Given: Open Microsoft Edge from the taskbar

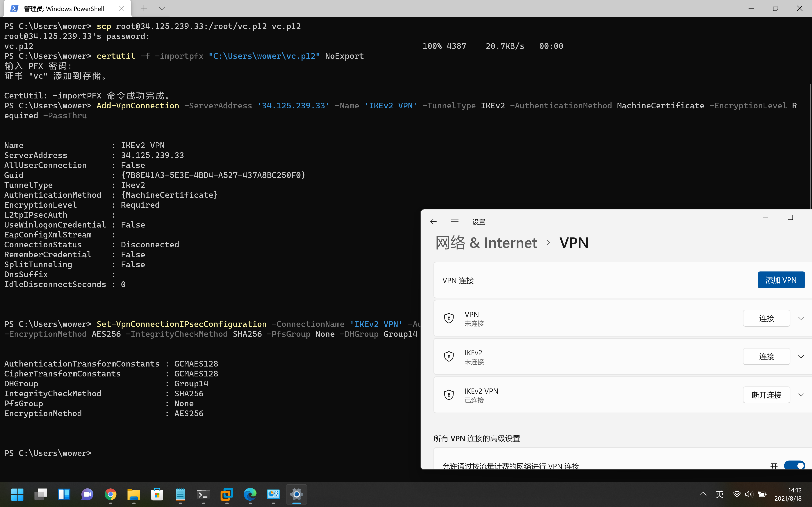Looking at the screenshot, I should (x=250, y=495).
